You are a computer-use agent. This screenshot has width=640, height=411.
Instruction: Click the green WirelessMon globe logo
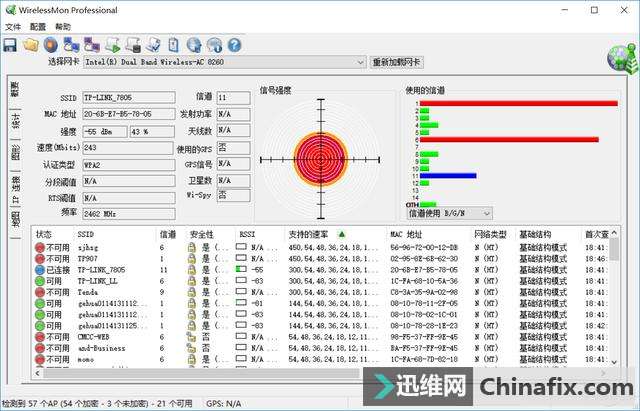point(620,58)
